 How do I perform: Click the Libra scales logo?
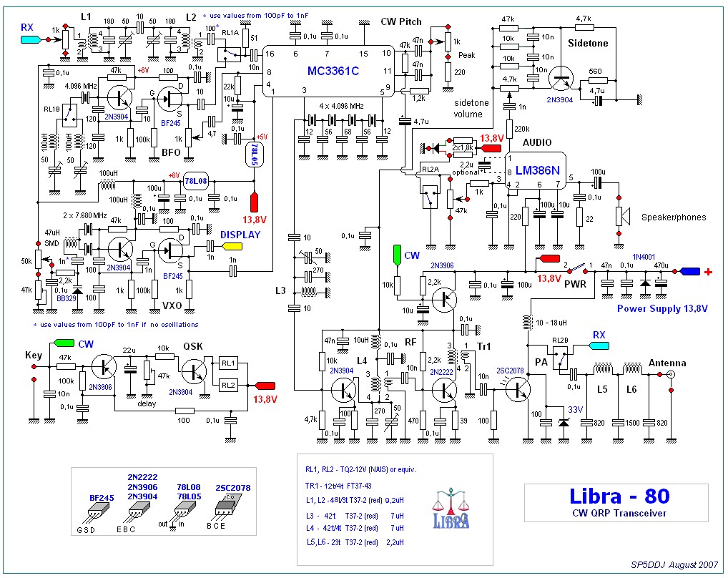click(x=451, y=509)
